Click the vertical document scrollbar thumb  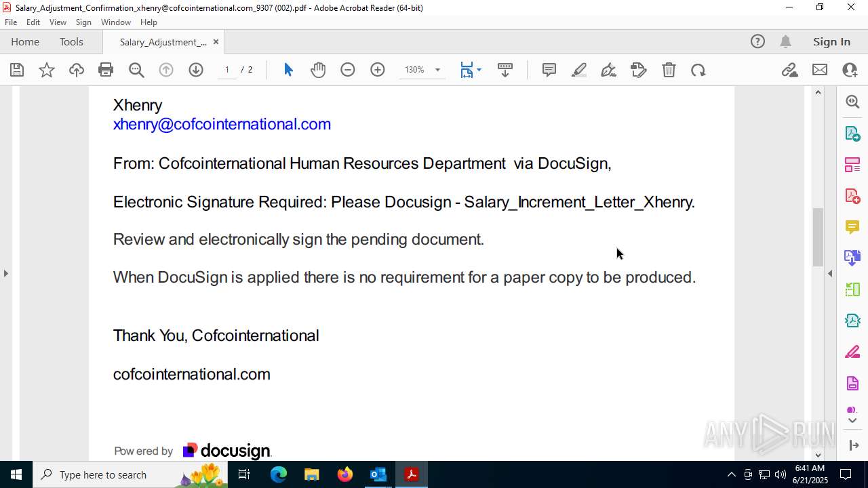click(x=818, y=237)
